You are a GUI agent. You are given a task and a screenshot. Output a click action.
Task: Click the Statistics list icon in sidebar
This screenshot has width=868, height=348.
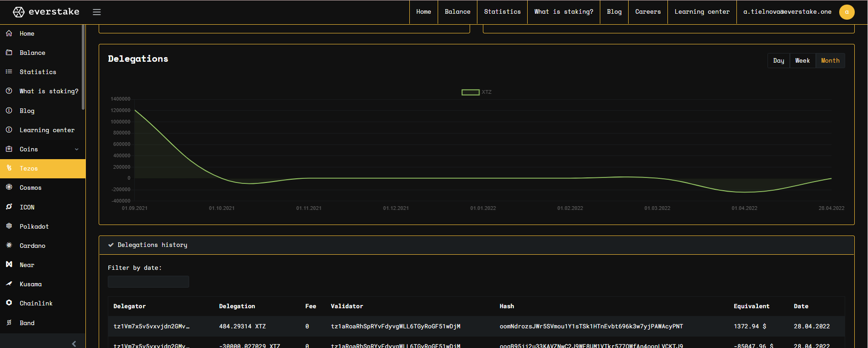pyautogui.click(x=9, y=72)
